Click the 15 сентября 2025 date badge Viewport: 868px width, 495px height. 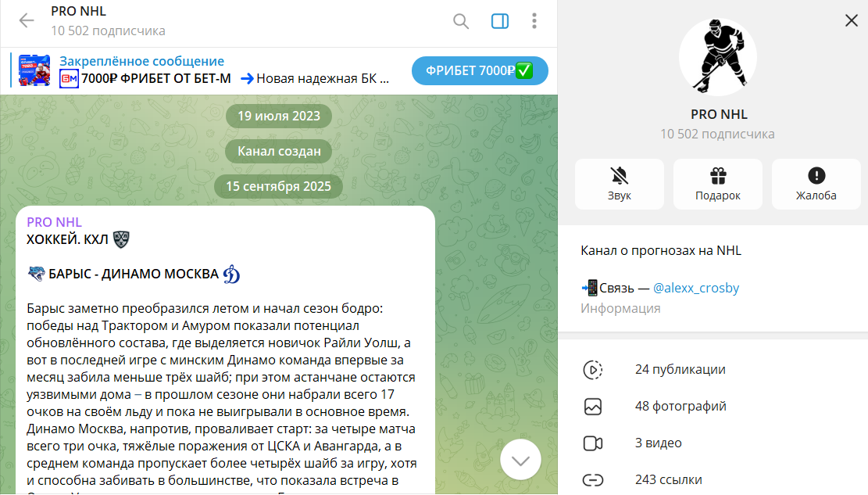278,186
